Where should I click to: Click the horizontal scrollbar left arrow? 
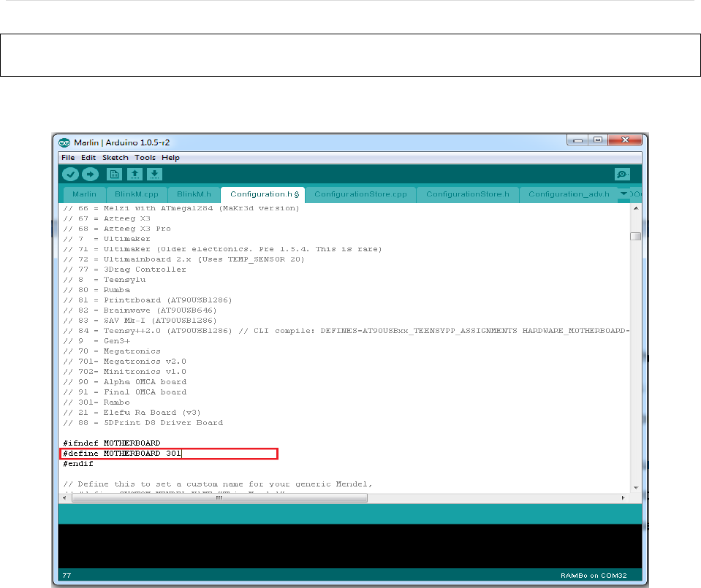point(64,497)
